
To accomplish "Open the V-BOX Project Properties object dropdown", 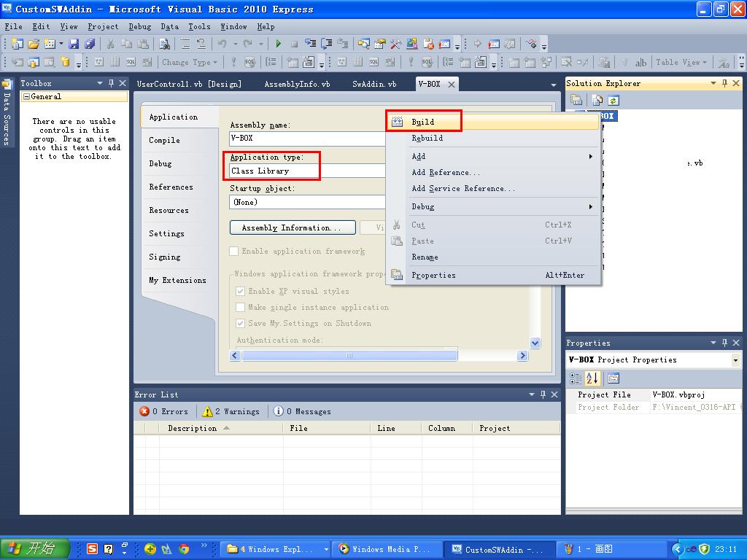I will 735,360.
